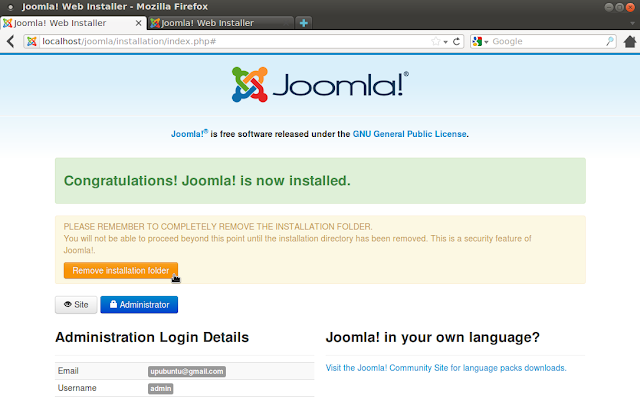Viewport: 640px width, 411px height.
Task: Click the Administration Login Details heading
Action: (x=152, y=338)
